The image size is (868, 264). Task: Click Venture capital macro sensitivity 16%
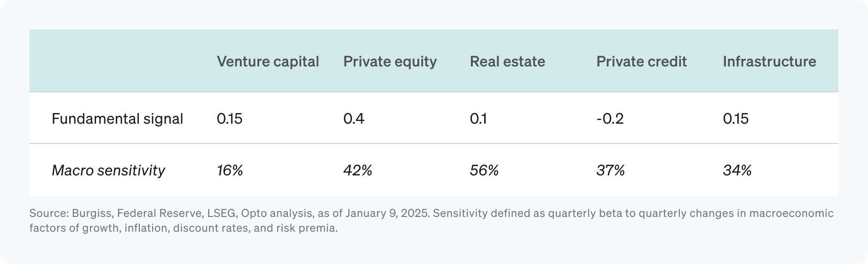[x=230, y=170]
